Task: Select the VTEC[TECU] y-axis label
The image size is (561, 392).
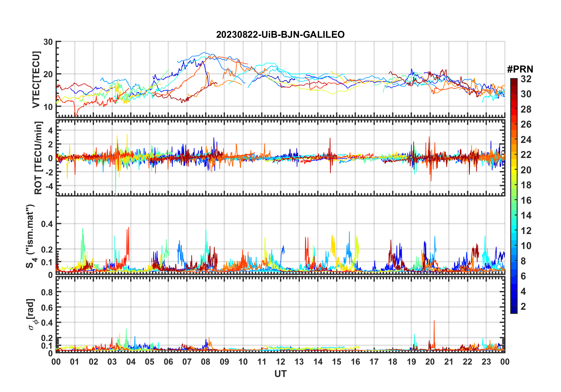Action: coord(36,80)
